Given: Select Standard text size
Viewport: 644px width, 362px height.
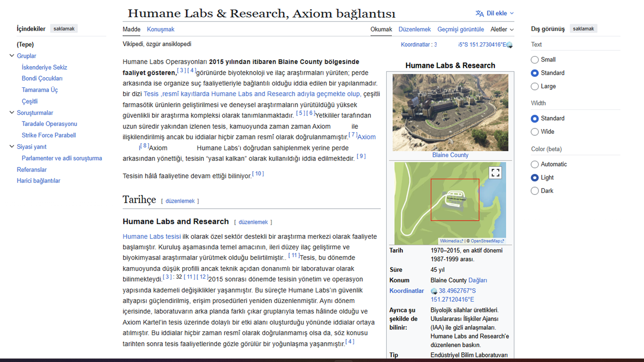Looking at the screenshot, I should pyautogui.click(x=535, y=73).
